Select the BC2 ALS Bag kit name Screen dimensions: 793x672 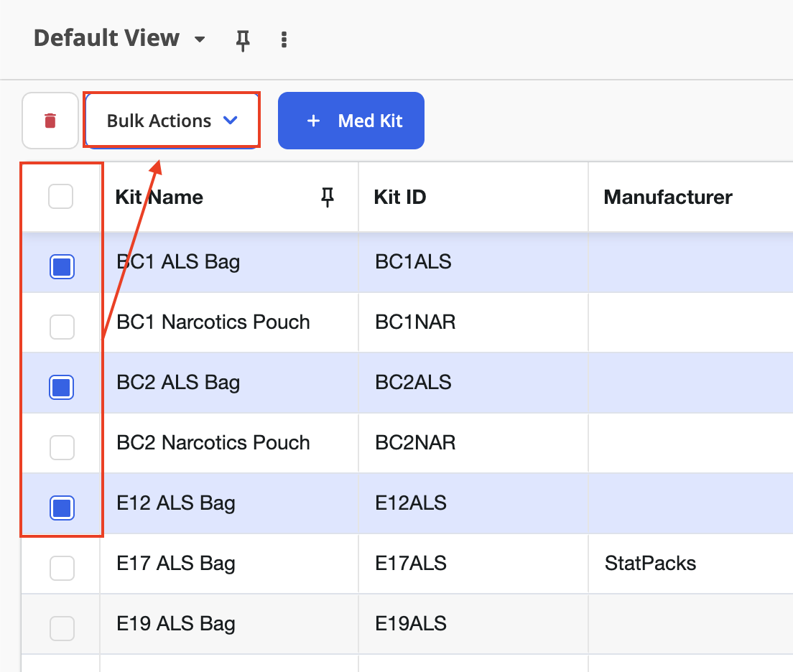point(178,383)
